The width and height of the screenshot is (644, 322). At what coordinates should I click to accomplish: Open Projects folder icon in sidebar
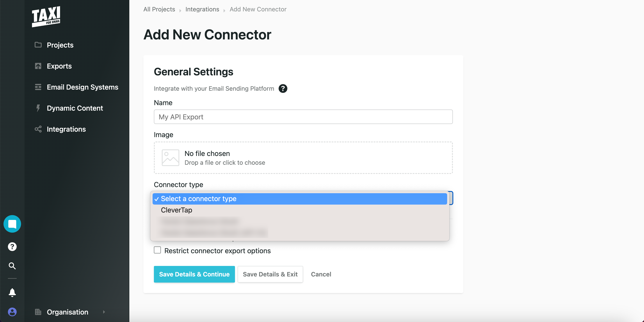coord(38,45)
